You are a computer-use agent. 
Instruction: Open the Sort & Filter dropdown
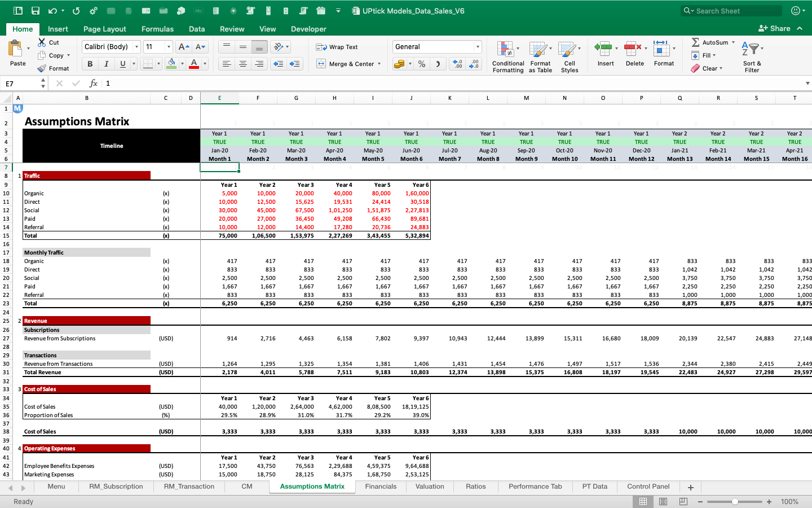point(752,56)
